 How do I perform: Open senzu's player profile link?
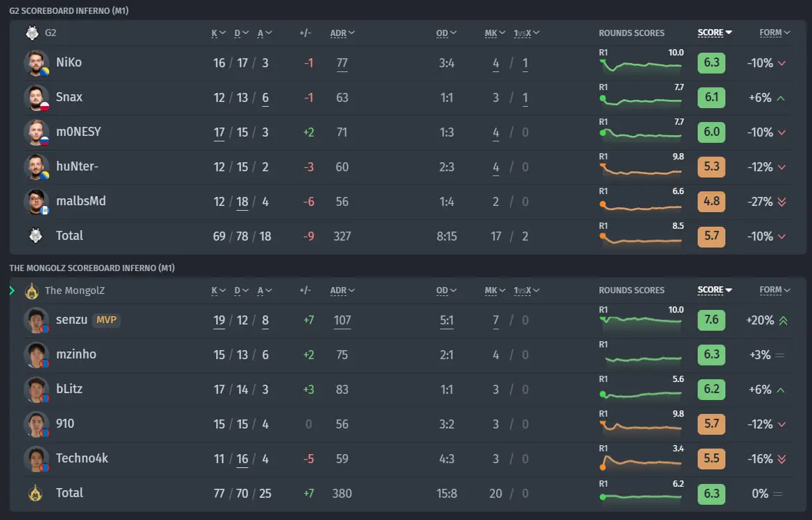pos(71,320)
